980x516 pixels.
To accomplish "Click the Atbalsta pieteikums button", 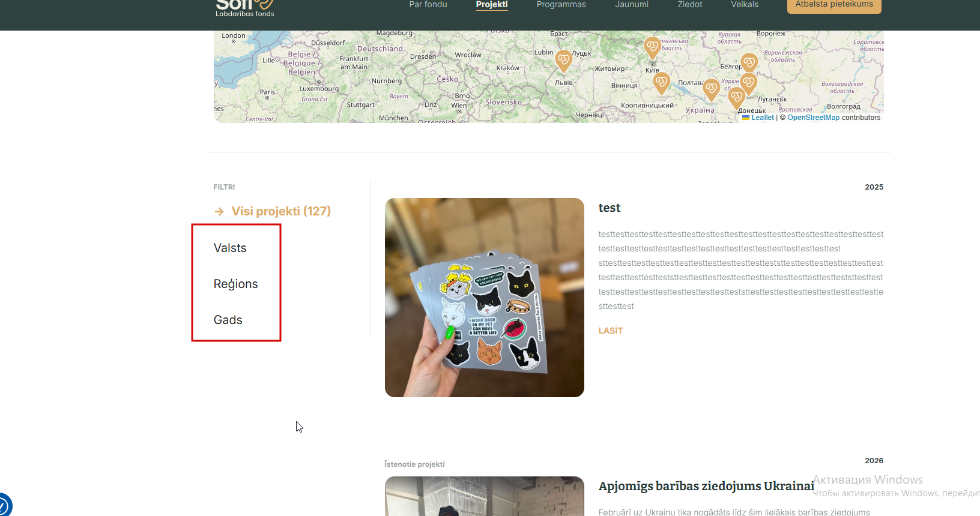I will 834,5.
